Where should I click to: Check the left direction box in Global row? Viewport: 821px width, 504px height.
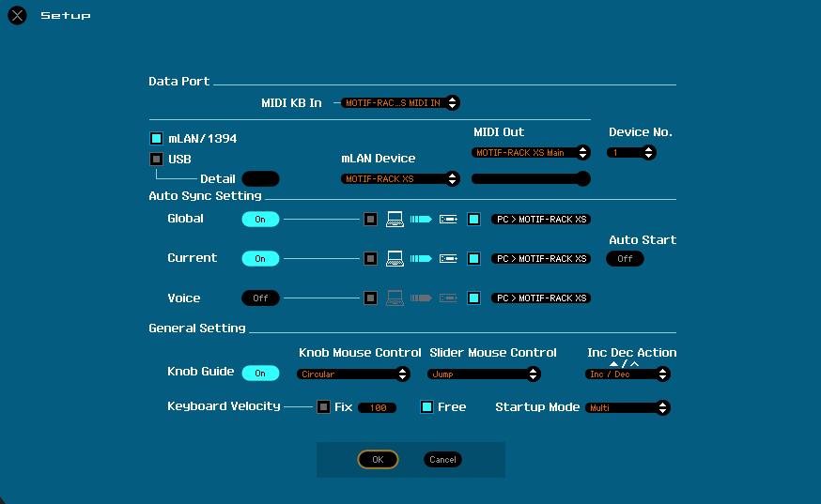370,220
